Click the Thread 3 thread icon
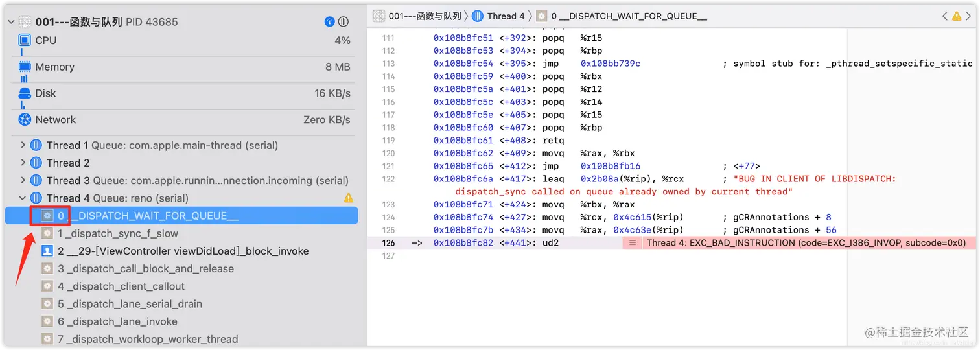 (36, 180)
